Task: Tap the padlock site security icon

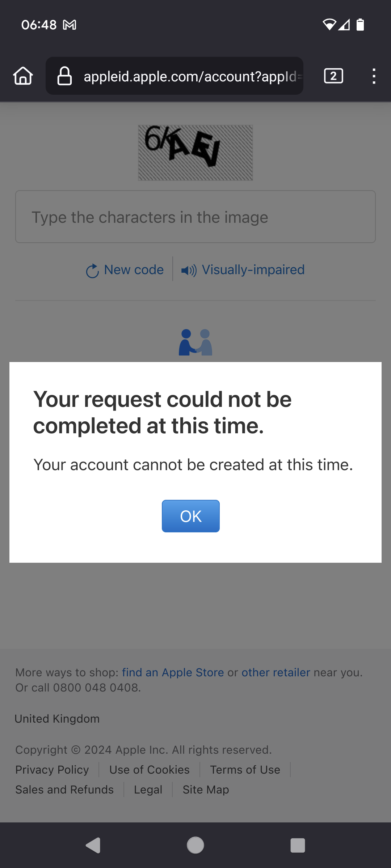Action: pyautogui.click(x=65, y=76)
